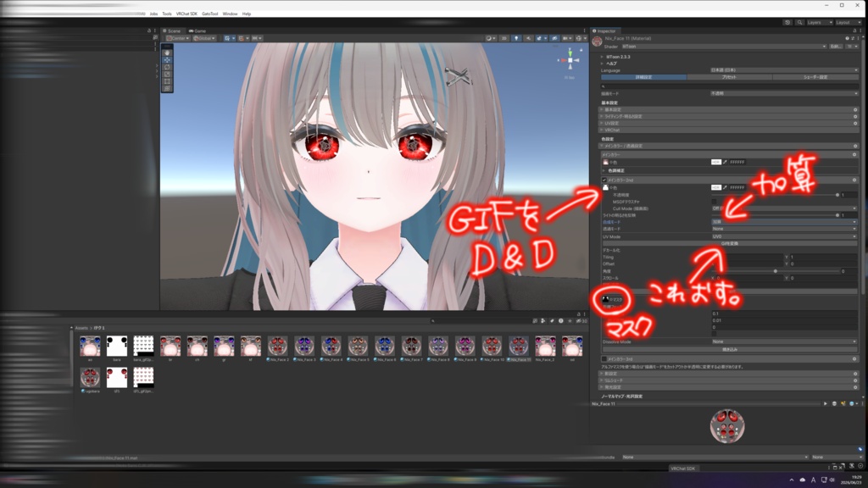Open Dissolve Mode dropdown
The image size is (868, 488).
(x=784, y=341)
